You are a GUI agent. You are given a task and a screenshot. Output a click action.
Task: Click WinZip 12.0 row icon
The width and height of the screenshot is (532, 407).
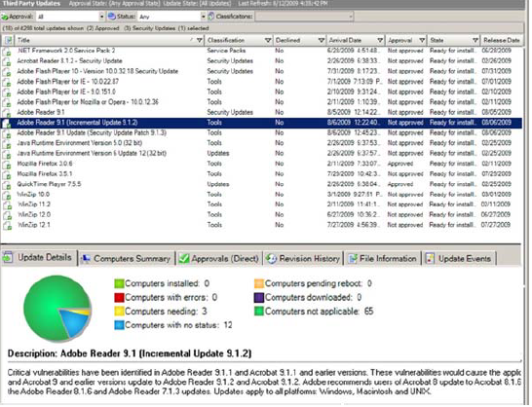[x=7, y=215]
